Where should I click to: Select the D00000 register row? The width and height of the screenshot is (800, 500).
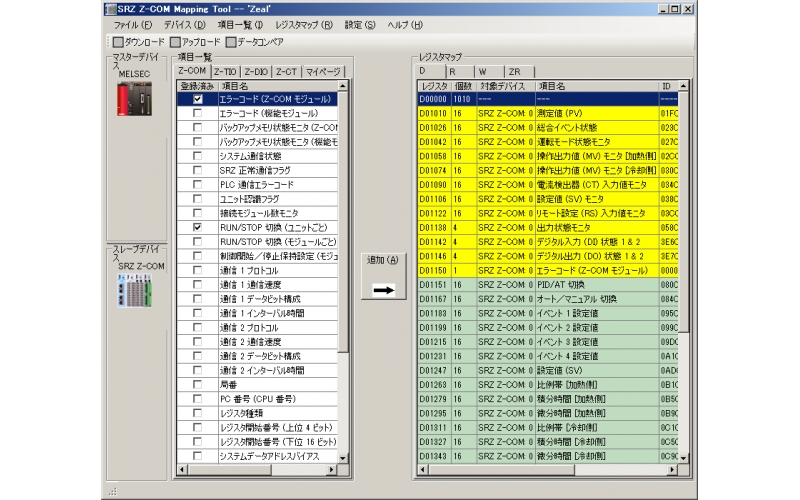tap(548, 99)
